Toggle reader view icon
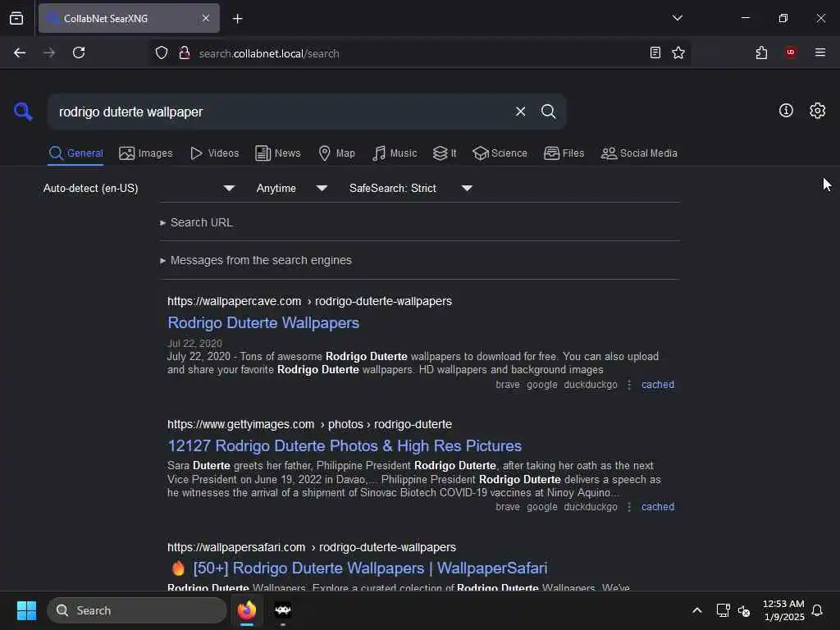This screenshot has width=840, height=630. pyautogui.click(x=655, y=52)
